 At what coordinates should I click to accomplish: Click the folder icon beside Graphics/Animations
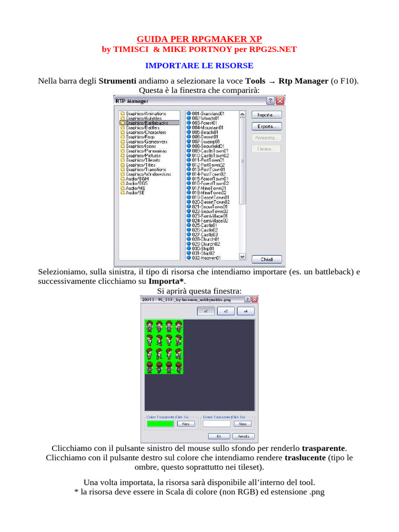(x=123, y=114)
